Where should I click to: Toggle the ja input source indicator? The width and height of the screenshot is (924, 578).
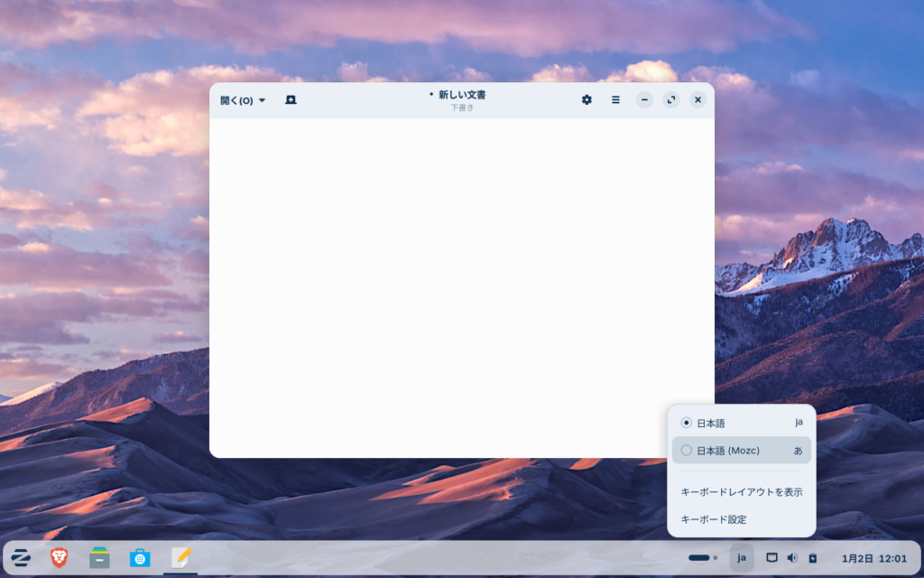(742, 558)
